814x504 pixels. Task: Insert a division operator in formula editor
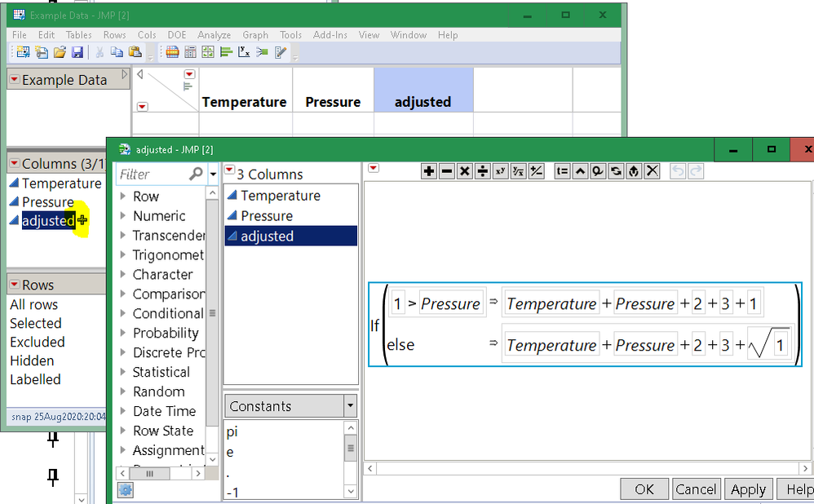pyautogui.click(x=483, y=171)
